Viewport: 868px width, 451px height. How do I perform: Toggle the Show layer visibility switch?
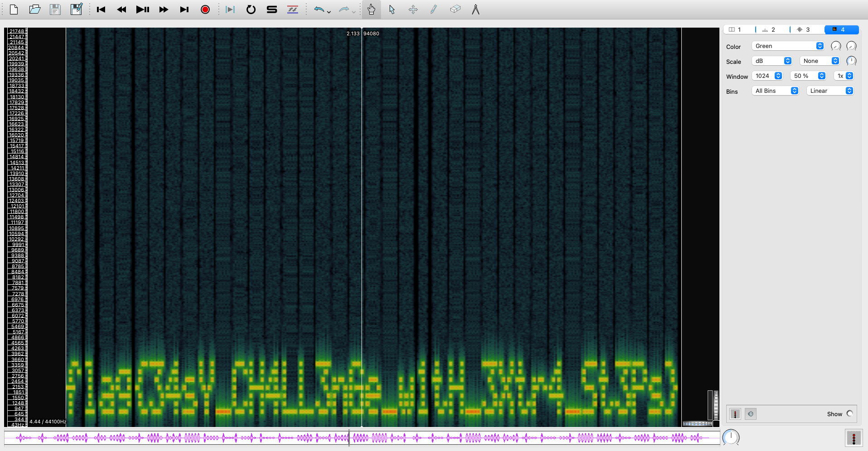click(x=849, y=413)
